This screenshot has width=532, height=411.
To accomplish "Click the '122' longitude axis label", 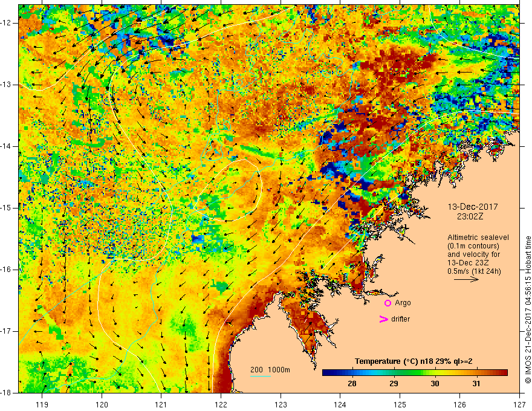I will 221,404.
